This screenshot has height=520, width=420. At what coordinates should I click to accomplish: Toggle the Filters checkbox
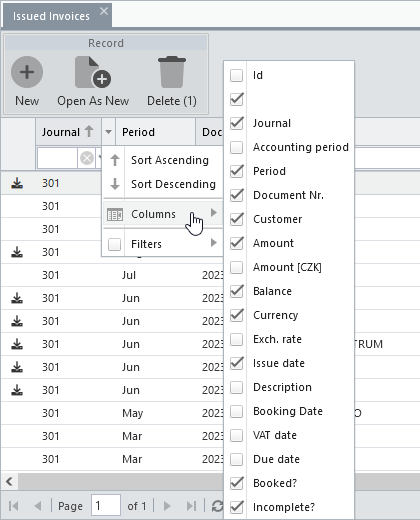(x=114, y=244)
